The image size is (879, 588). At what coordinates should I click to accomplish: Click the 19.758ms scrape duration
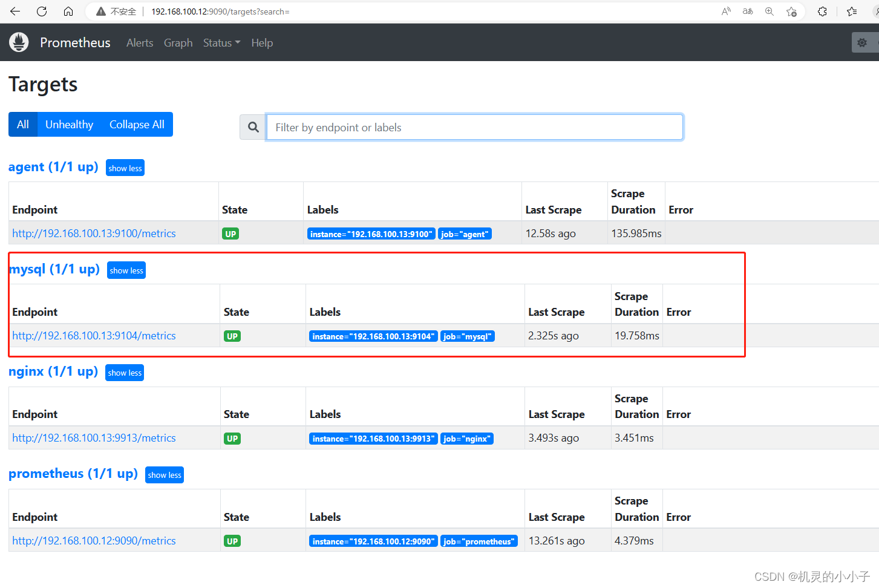click(x=637, y=336)
